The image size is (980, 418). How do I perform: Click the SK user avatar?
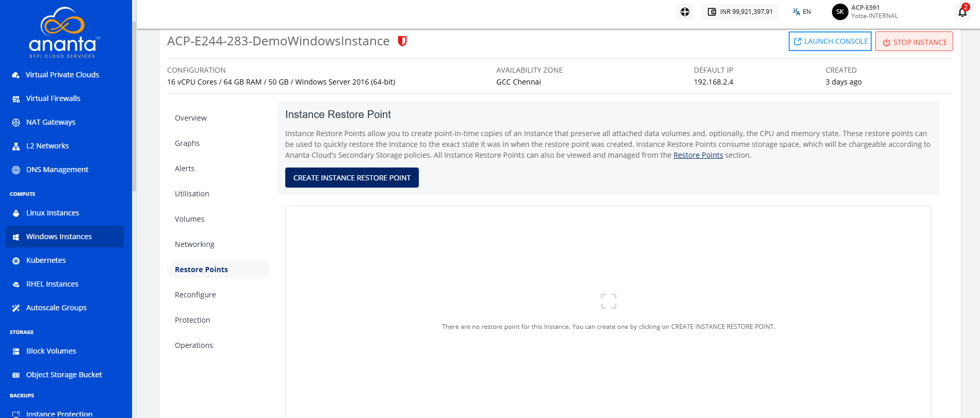pyautogui.click(x=840, y=12)
